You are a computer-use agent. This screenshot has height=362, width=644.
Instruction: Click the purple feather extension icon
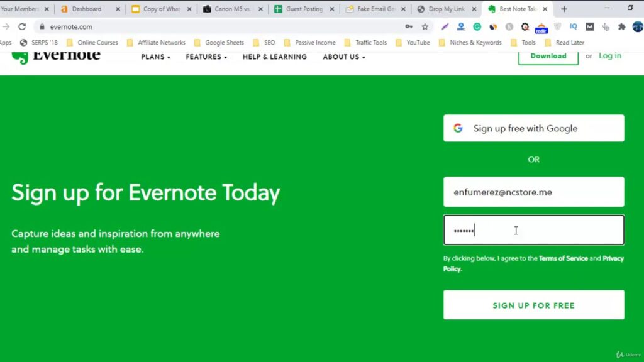point(445,26)
